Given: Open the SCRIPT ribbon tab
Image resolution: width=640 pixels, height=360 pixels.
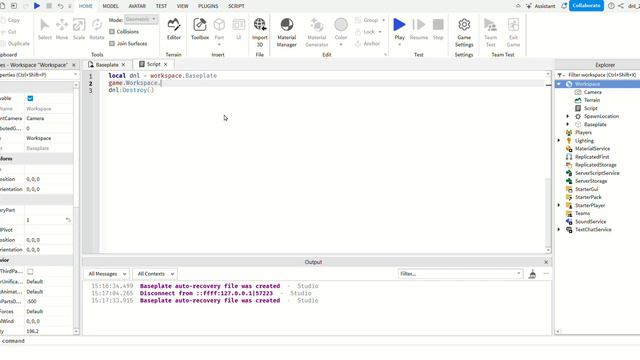Looking at the screenshot, I should pyautogui.click(x=236, y=6).
